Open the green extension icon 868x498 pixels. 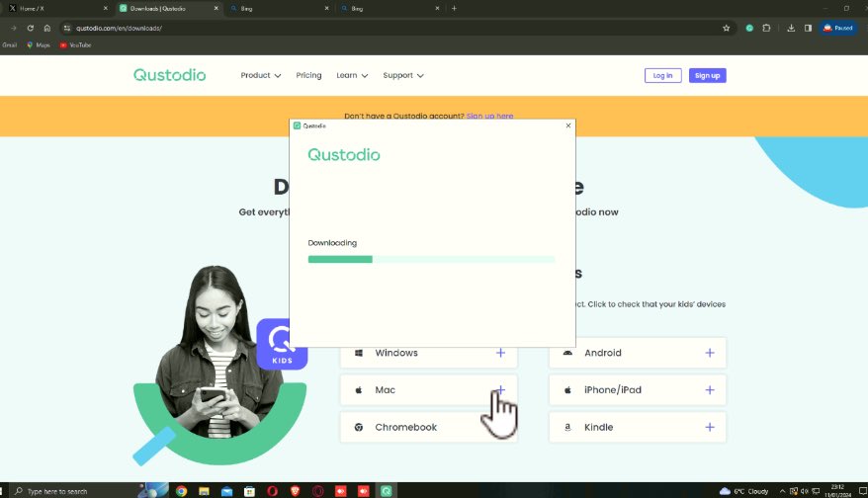point(749,28)
